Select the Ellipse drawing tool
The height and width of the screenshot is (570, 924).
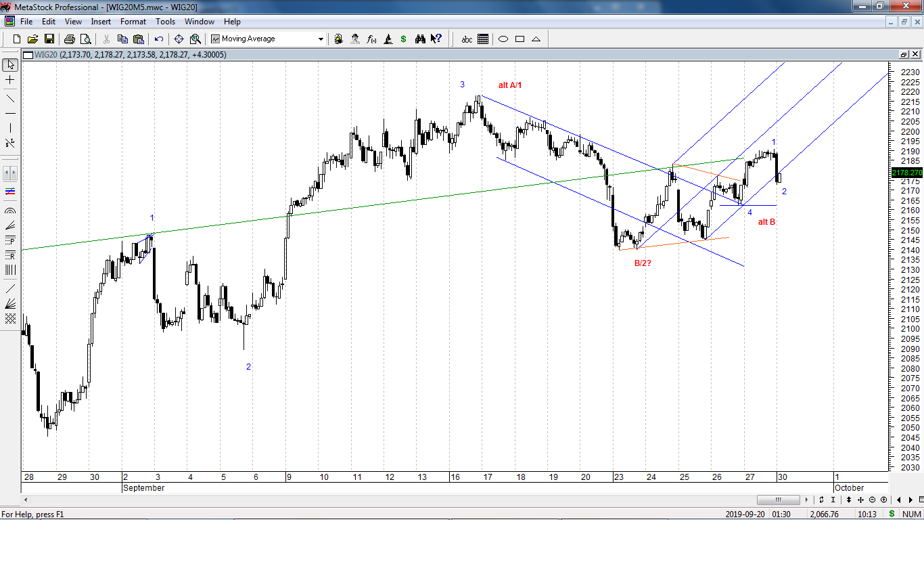(503, 39)
